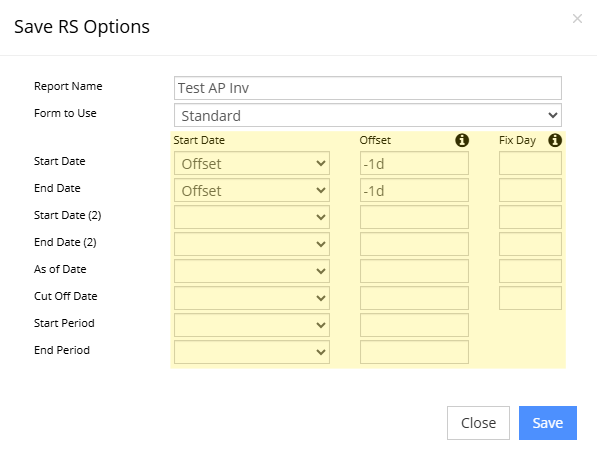The image size is (597, 459).
Task: Open the As of Date dropdown
Action: pos(252,271)
